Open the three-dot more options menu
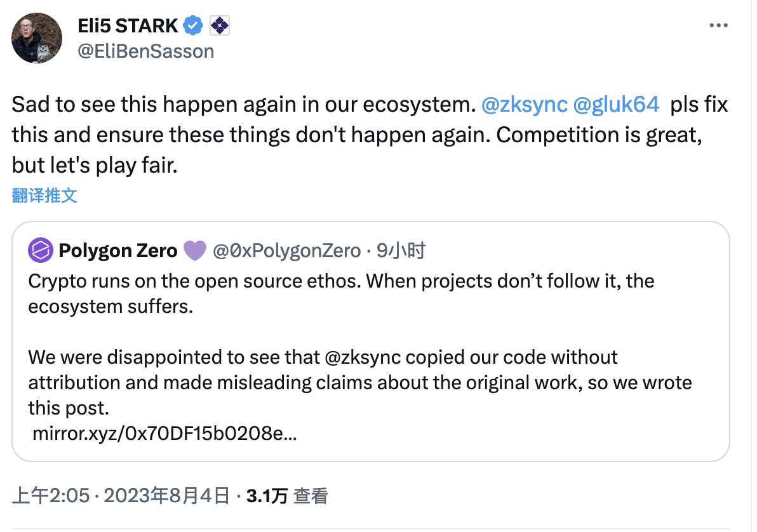This screenshot has height=532, width=757. click(718, 26)
